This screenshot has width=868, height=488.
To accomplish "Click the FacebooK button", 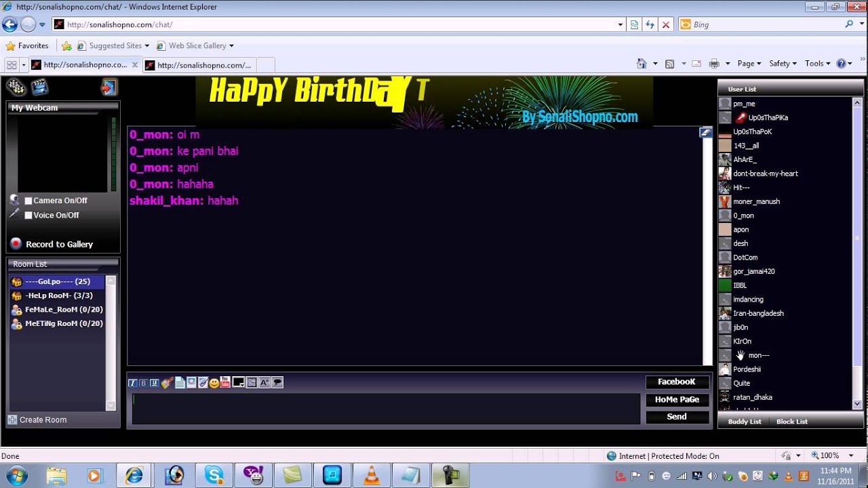I will (677, 382).
